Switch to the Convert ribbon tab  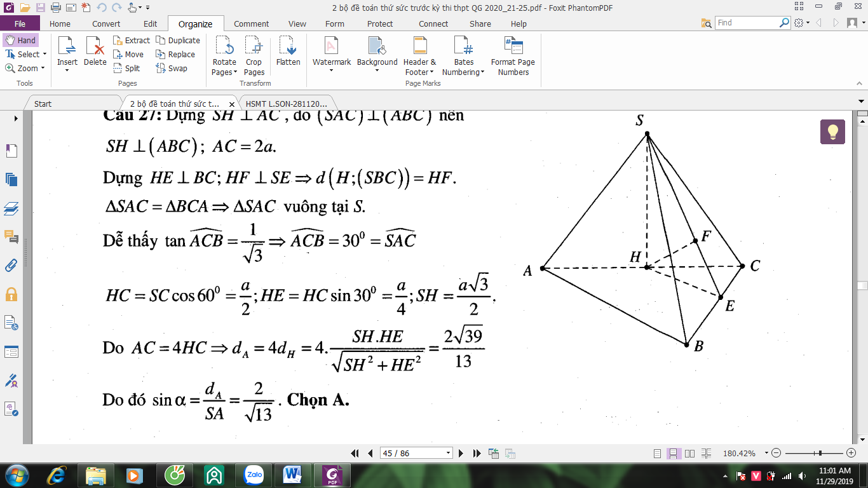[106, 24]
